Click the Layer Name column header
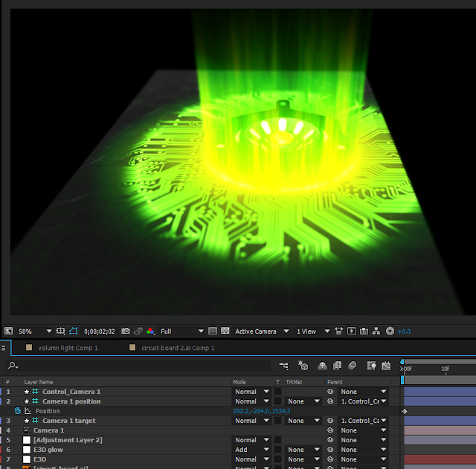The image size is (476, 469). pyautogui.click(x=39, y=382)
